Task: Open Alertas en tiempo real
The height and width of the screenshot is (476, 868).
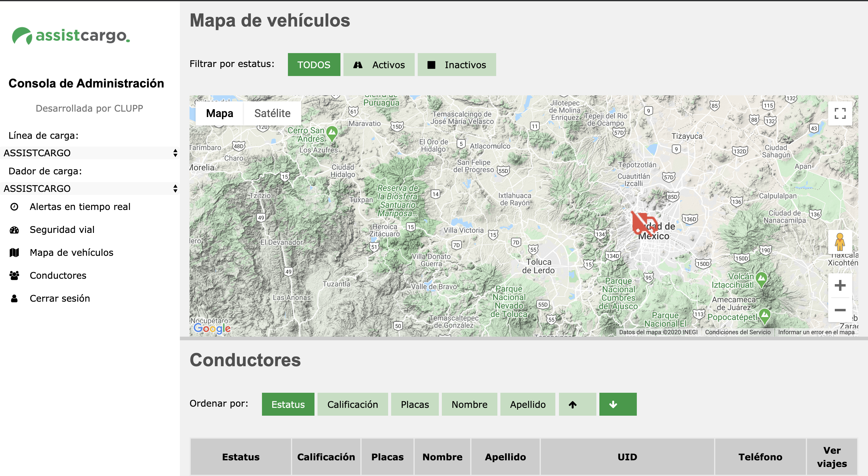Action: point(79,207)
